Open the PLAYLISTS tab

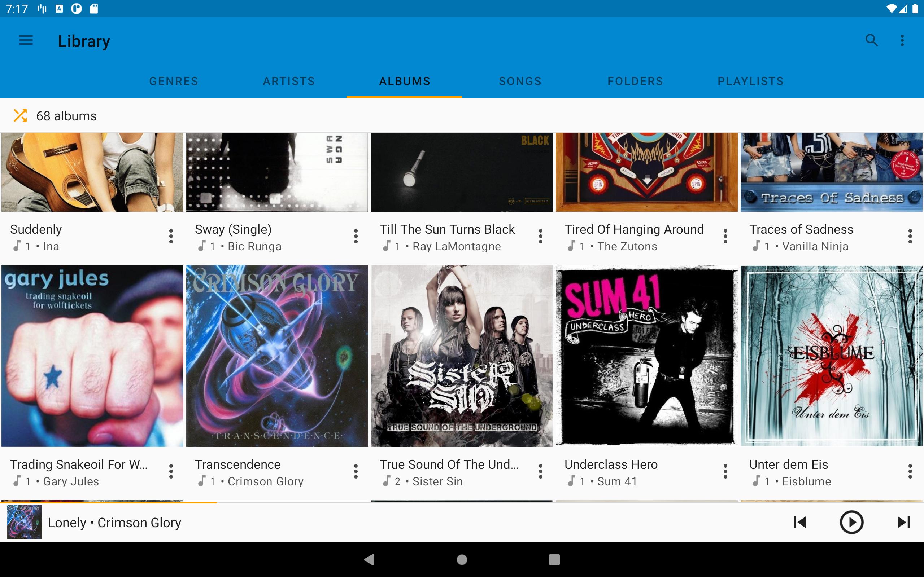[751, 81]
